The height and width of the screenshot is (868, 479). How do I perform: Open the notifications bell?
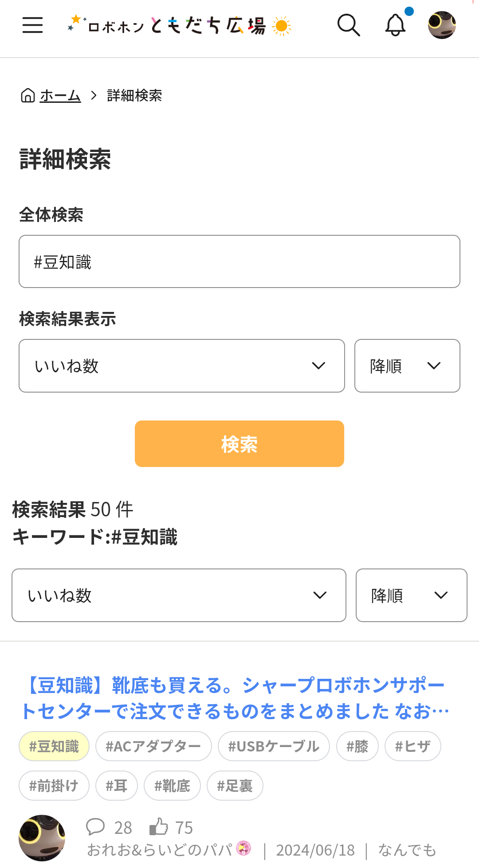click(395, 25)
